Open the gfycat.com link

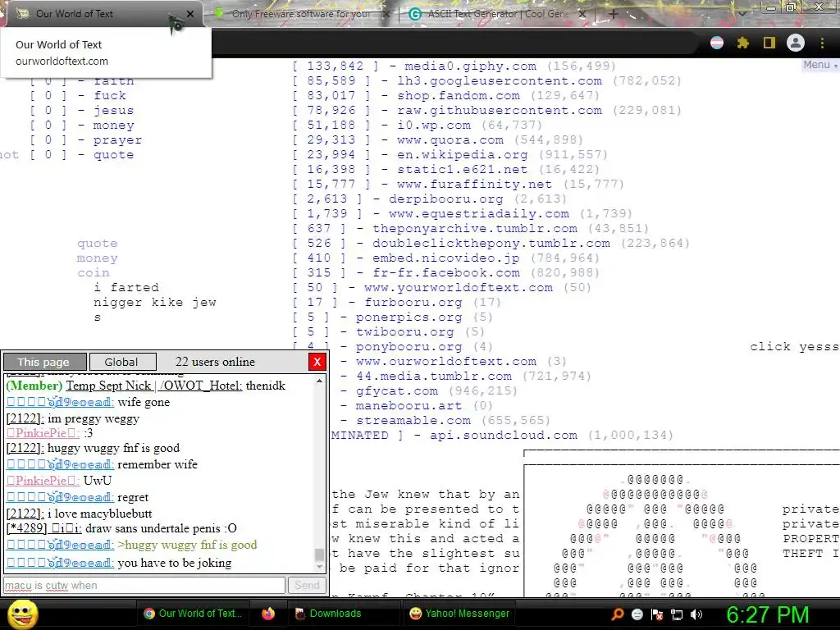(396, 390)
